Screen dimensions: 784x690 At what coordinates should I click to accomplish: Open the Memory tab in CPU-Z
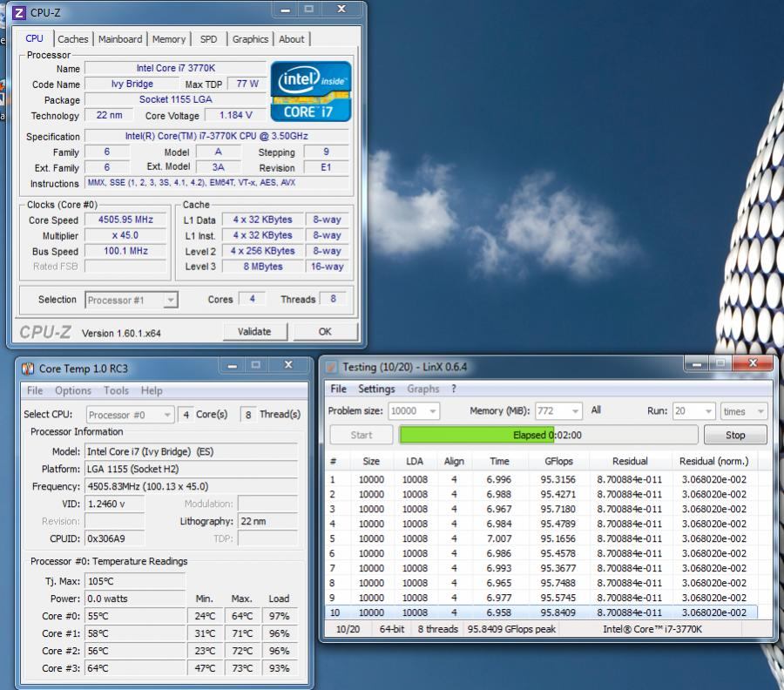(168, 39)
